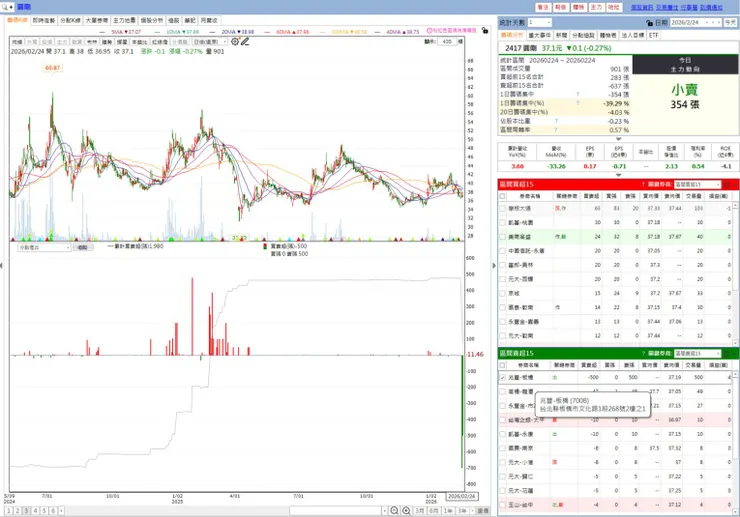Image resolution: width=740 pixels, height=517 pixels.
Task: Collapse left panel with left edge arrow
Action: tap(1, 265)
